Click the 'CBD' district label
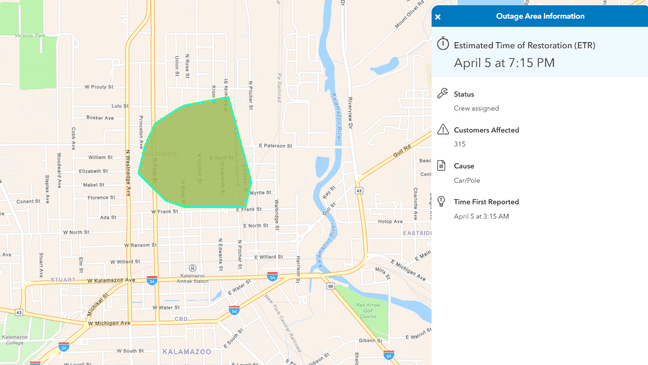The height and width of the screenshot is (365, 648). click(x=181, y=319)
